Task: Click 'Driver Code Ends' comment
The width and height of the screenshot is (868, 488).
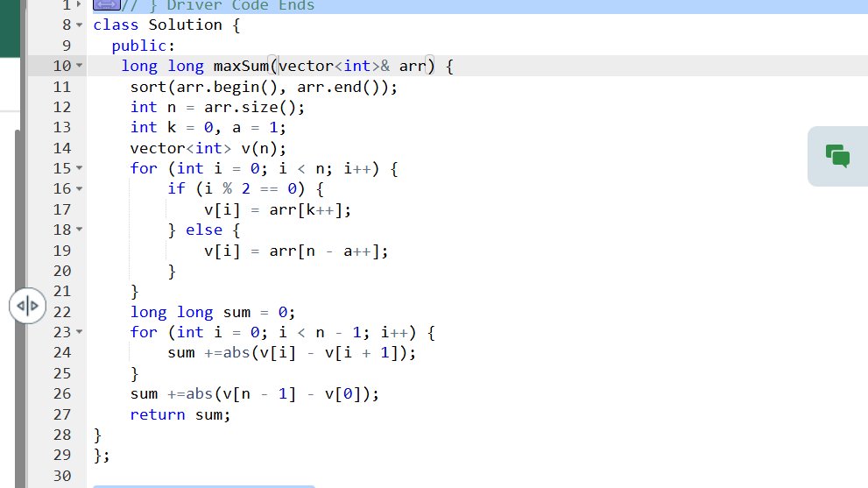Action: click(x=241, y=5)
